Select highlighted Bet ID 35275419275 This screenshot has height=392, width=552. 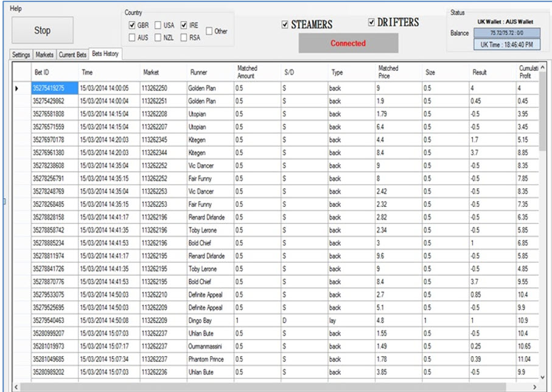[x=55, y=88]
